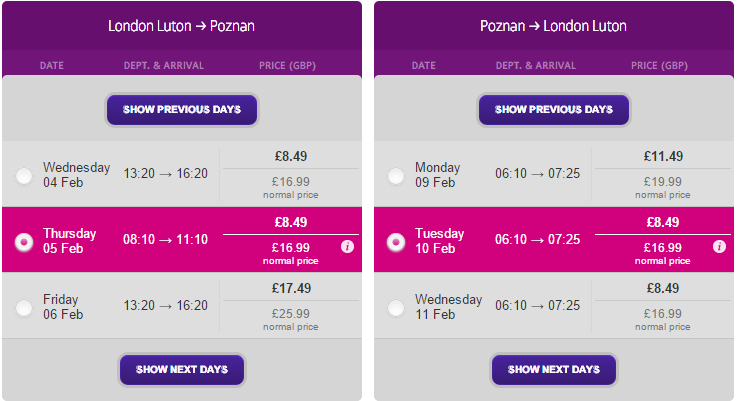Select Thursday 05 Feb outbound flight radio
737x401 pixels.
click(x=24, y=242)
